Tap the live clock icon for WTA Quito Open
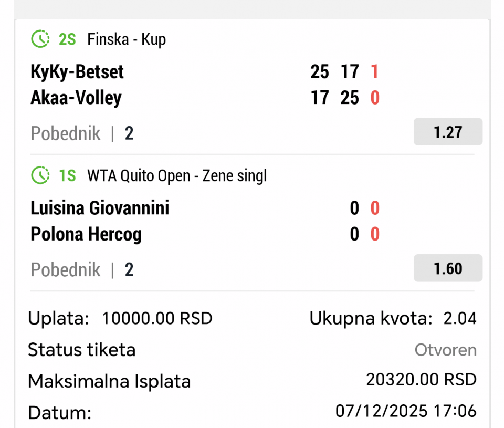 pos(40,175)
